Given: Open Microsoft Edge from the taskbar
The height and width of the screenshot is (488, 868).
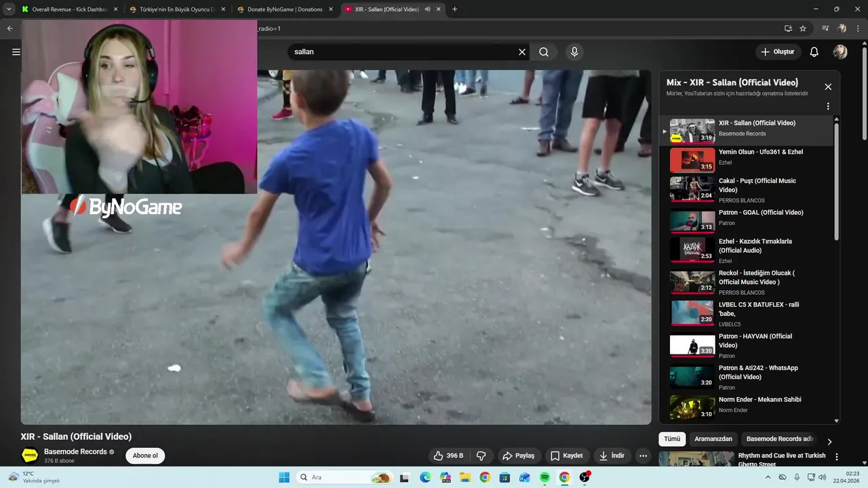Looking at the screenshot, I should click(x=425, y=477).
